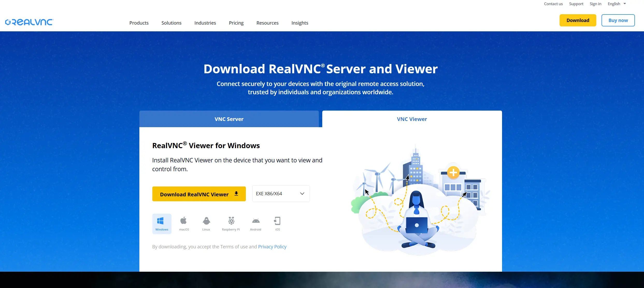
Task: Open the Privacy Policy link
Action: [x=272, y=247]
